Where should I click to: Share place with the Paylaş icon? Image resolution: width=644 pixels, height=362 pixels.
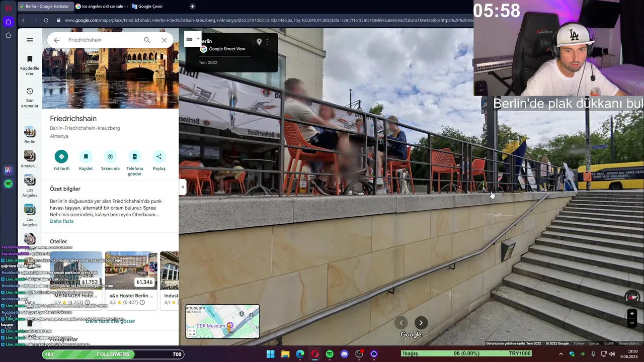159,156
